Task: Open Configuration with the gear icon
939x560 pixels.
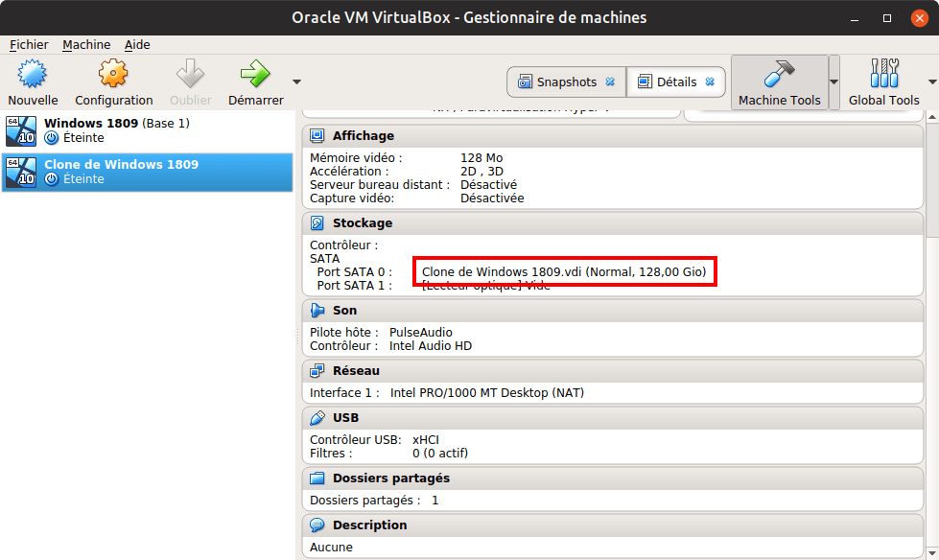Action: pos(113,74)
